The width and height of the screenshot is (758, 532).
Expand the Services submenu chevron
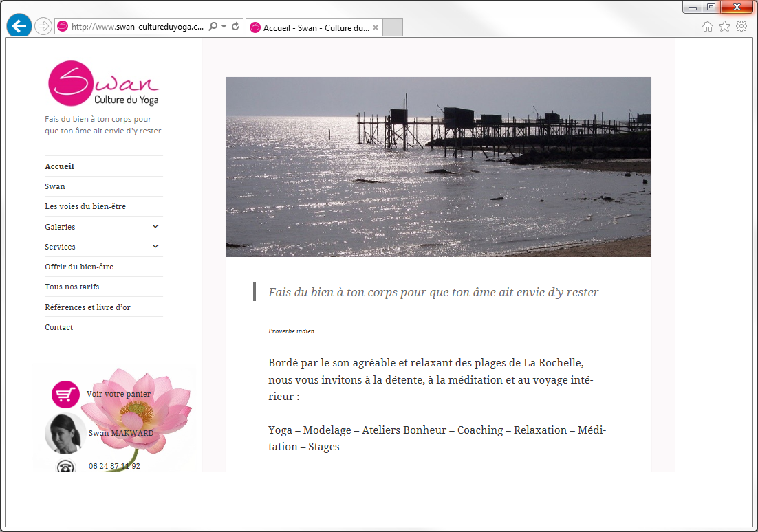tap(155, 246)
